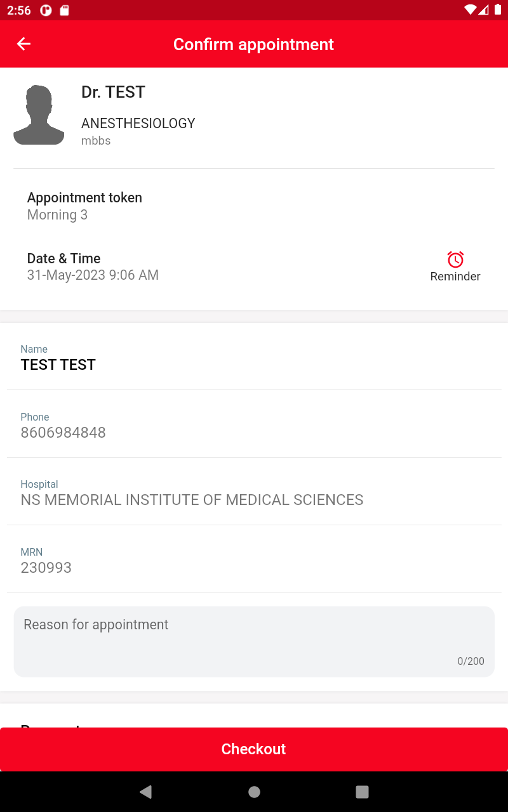Focus the Reason for appointment field
This screenshot has width=508, height=812.
(254, 641)
